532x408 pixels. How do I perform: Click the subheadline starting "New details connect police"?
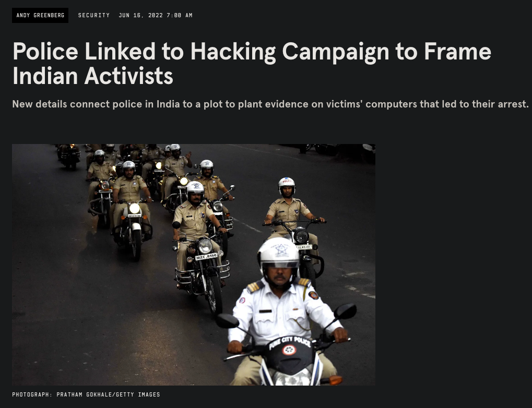pyautogui.click(x=270, y=104)
